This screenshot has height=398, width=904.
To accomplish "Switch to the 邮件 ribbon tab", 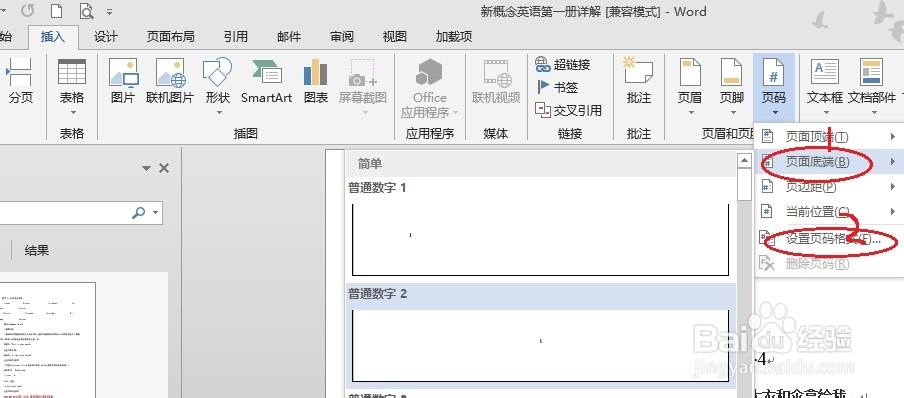I will pyautogui.click(x=289, y=37).
